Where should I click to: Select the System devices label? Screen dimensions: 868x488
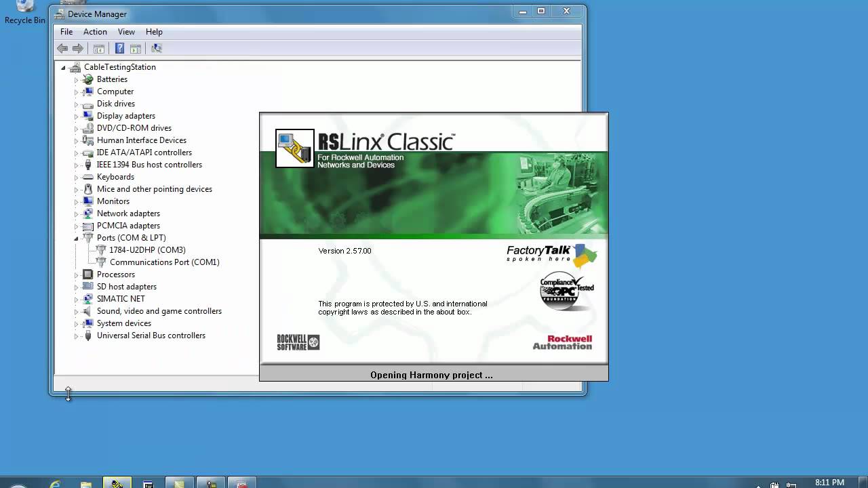point(124,323)
